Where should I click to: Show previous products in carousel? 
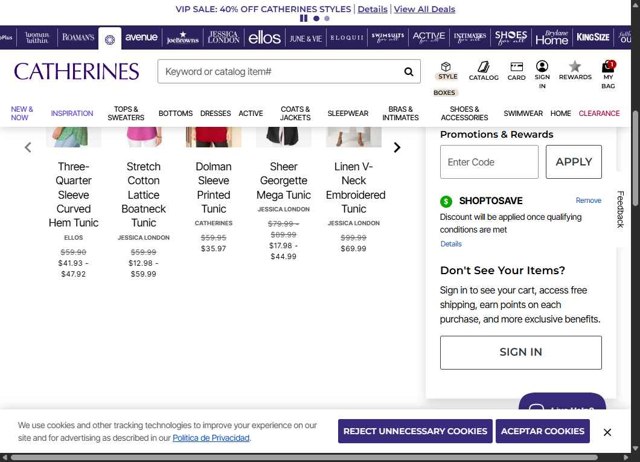pos(28,147)
